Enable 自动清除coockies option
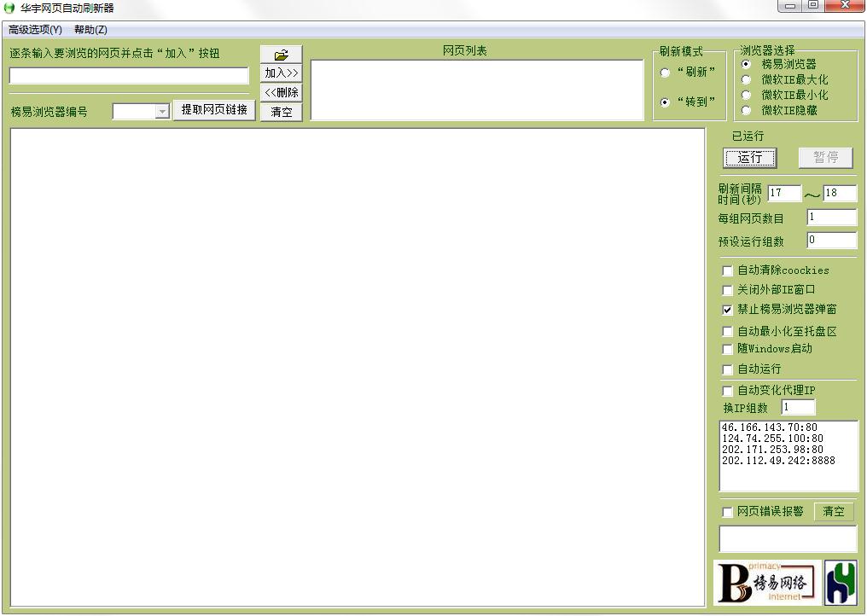867x616 pixels. tap(727, 270)
